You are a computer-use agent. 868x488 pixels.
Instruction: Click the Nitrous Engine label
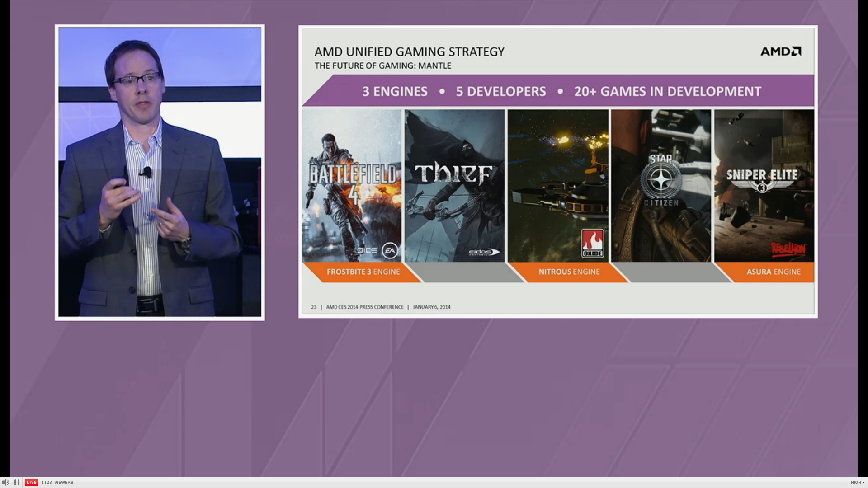tap(569, 272)
